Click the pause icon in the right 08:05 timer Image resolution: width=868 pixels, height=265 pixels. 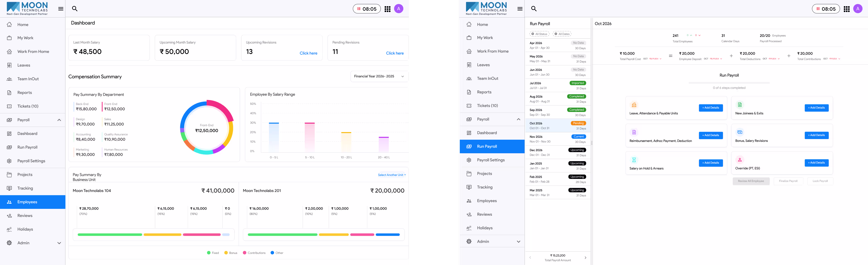pyautogui.click(x=817, y=9)
